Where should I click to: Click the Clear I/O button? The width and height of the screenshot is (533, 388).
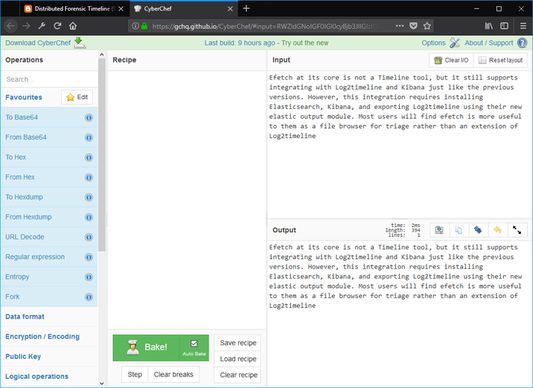click(451, 60)
